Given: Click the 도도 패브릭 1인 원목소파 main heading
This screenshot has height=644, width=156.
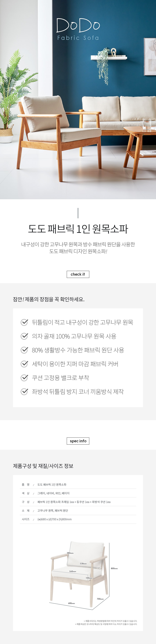Looking at the screenshot, I should coord(78,229).
